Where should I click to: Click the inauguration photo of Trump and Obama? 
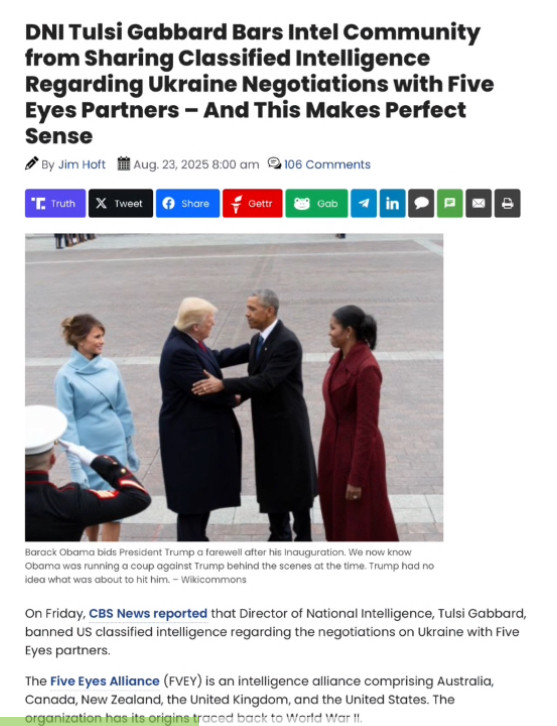click(234, 388)
